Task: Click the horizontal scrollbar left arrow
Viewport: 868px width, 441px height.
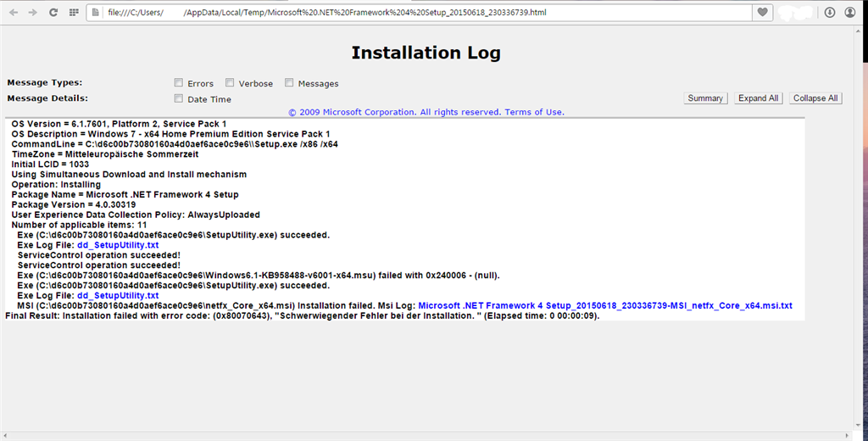Action: click(4, 435)
